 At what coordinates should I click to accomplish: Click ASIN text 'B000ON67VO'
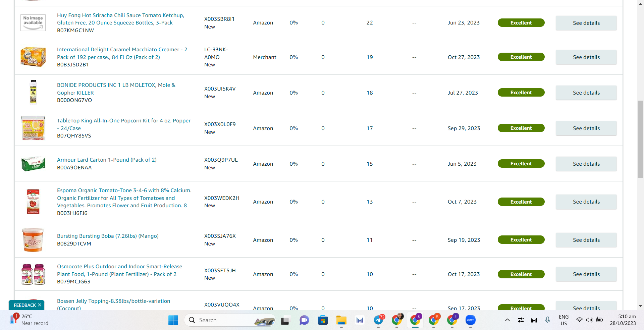(x=74, y=100)
